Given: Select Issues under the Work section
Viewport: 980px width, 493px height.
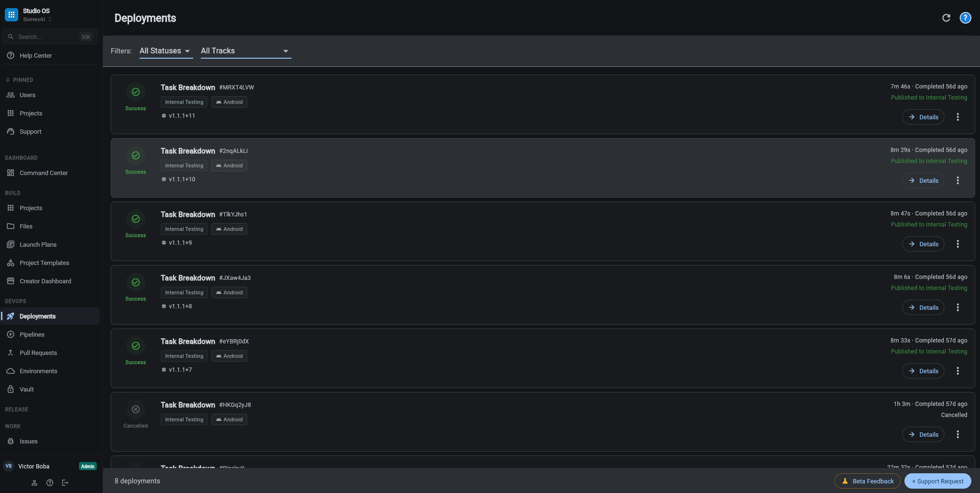Looking at the screenshot, I should (28, 441).
